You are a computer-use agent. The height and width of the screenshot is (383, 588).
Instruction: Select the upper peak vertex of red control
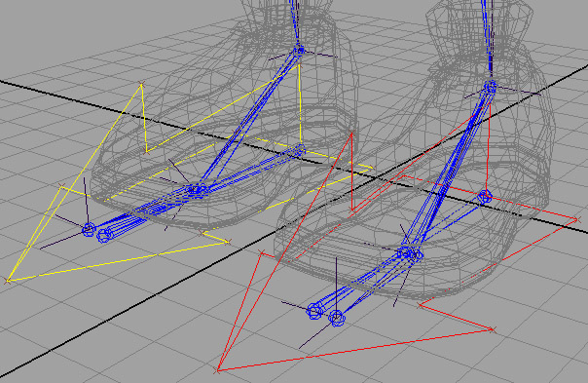click(351, 133)
